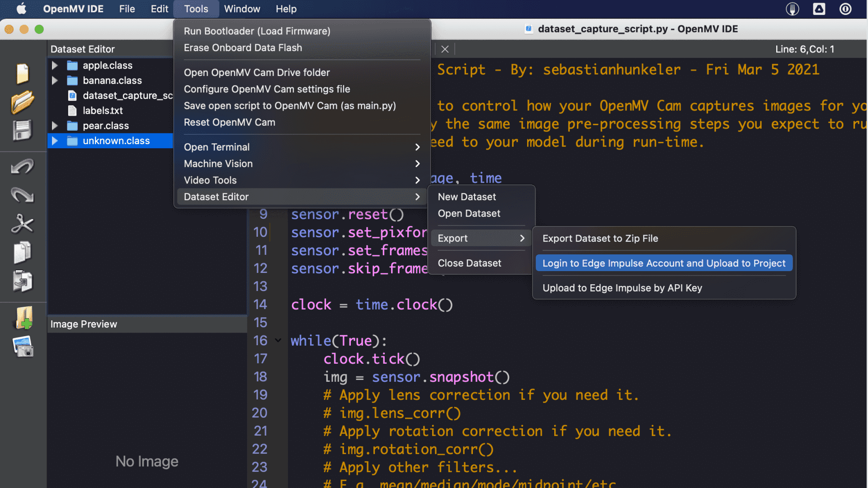Click the Undo arrow icon
This screenshot has height=488, width=868.
pos(22,167)
